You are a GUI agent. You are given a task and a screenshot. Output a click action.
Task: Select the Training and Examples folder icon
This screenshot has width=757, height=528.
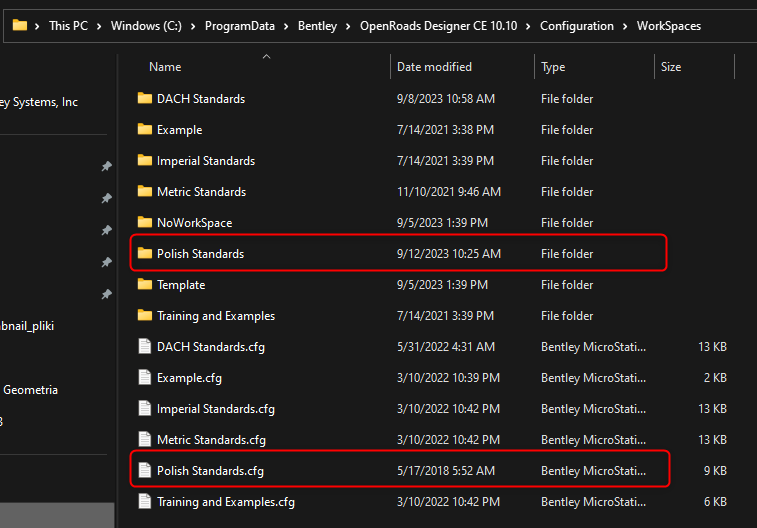(x=145, y=316)
